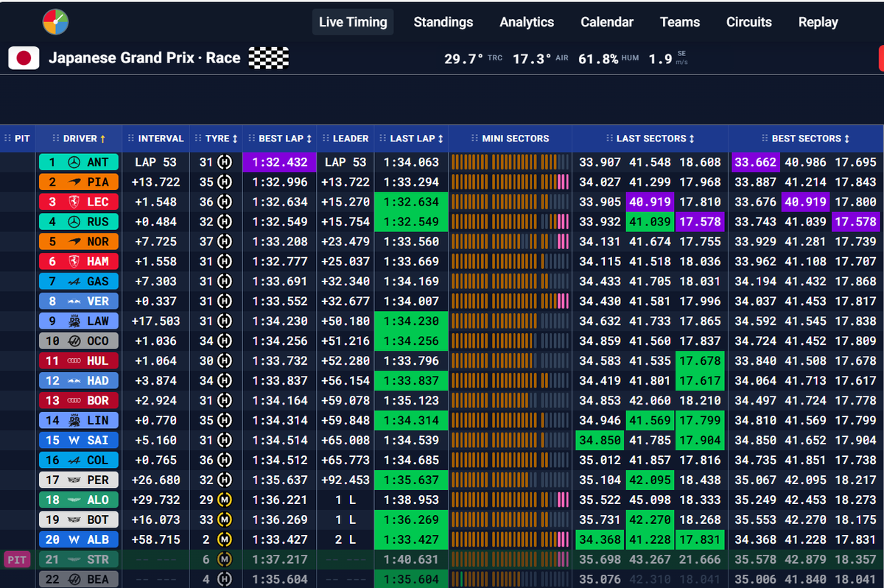Select driver BOR position badge

[78, 401]
